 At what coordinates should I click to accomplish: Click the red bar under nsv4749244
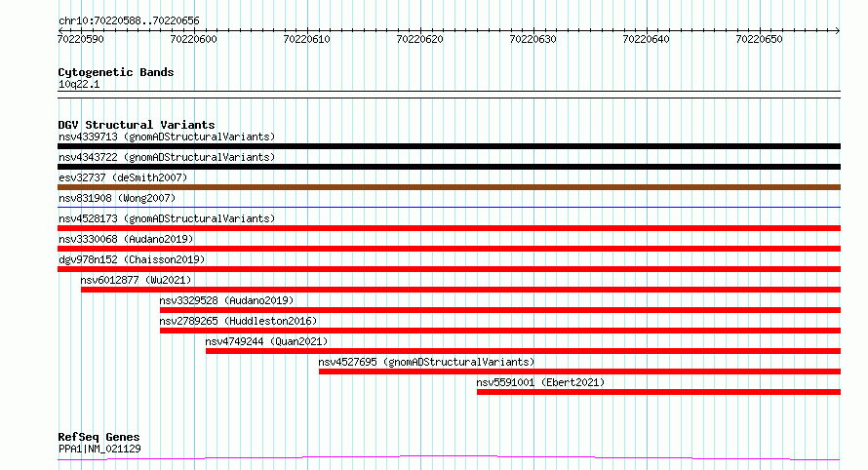[523, 352]
